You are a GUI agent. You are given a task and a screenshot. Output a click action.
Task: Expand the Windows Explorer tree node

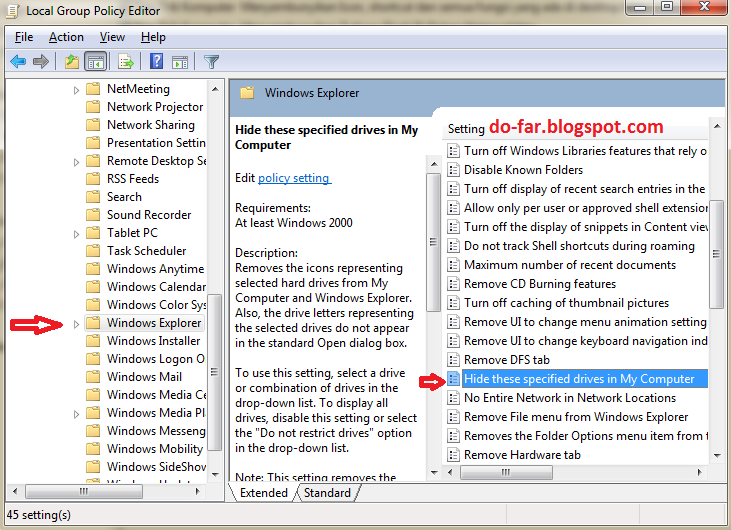click(x=76, y=324)
